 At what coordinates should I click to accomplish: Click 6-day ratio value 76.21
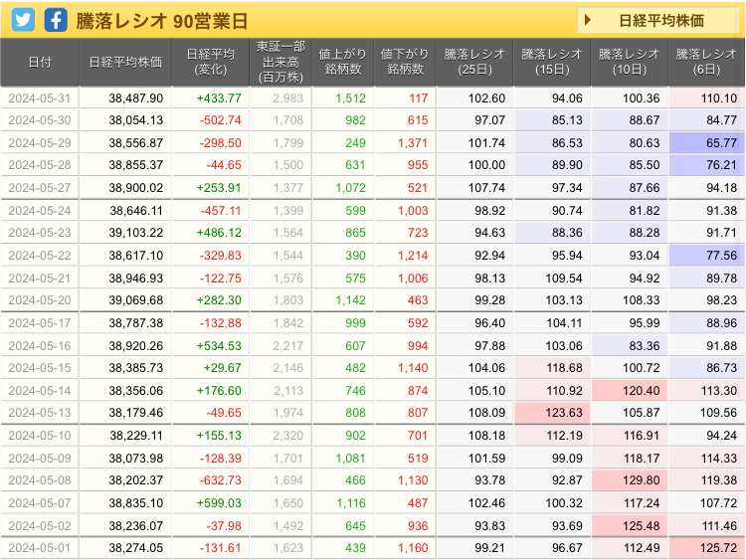[x=722, y=165]
